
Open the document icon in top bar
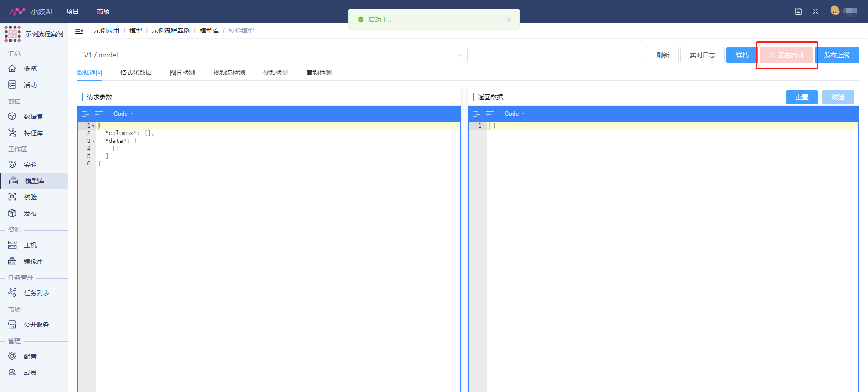[x=798, y=11]
